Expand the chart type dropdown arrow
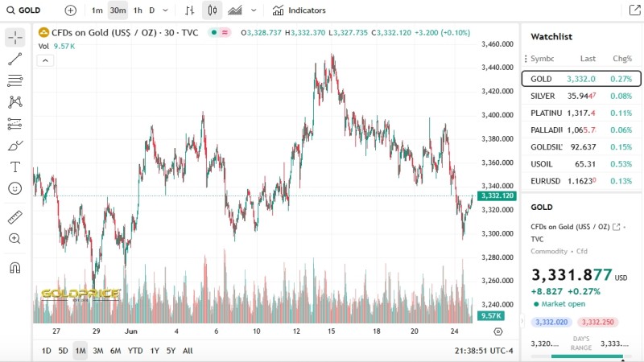644x362 pixels. 254,10
